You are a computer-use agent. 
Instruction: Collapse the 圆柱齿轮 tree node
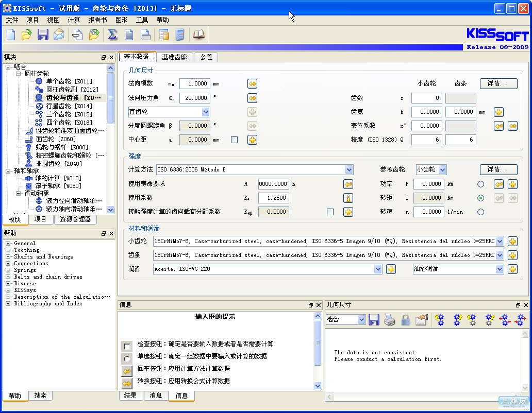tap(19, 74)
